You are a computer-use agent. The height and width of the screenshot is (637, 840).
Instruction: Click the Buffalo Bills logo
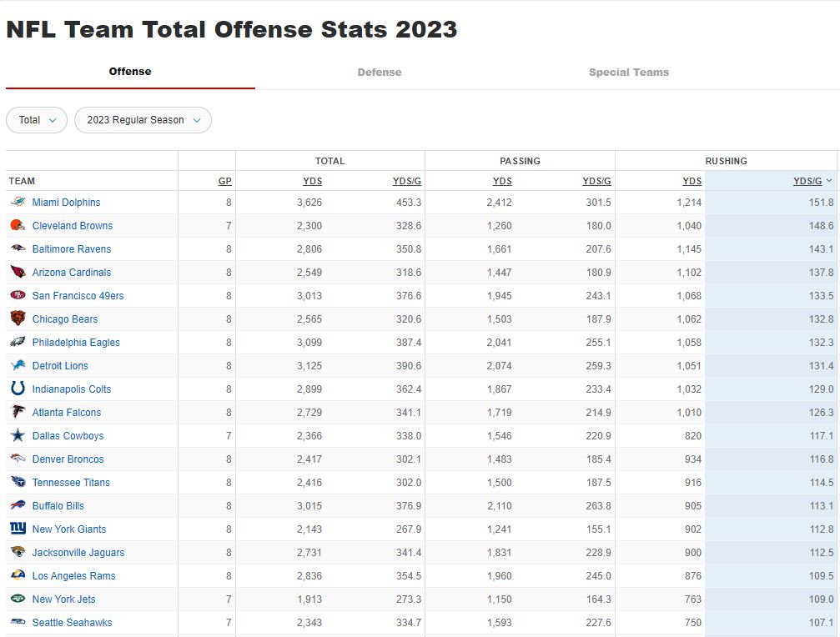pos(18,505)
